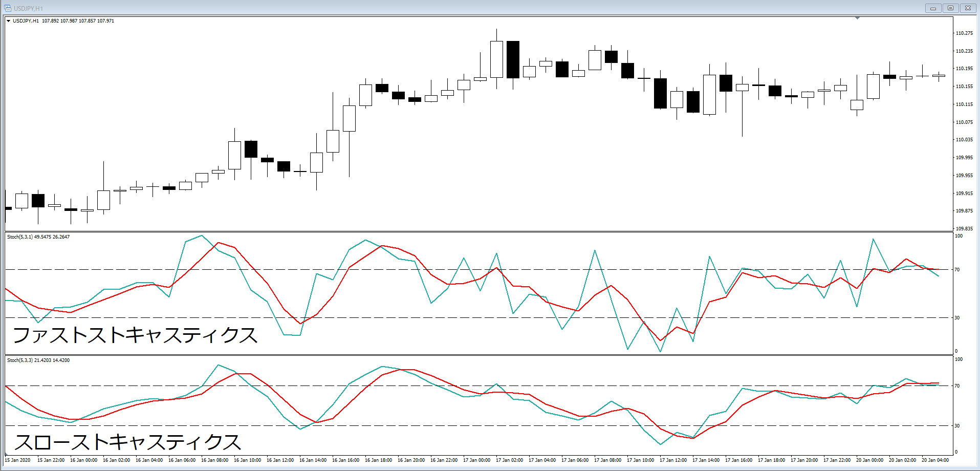Click the 16 Jan 12:00 time label
The image size is (980, 471).
[280, 460]
